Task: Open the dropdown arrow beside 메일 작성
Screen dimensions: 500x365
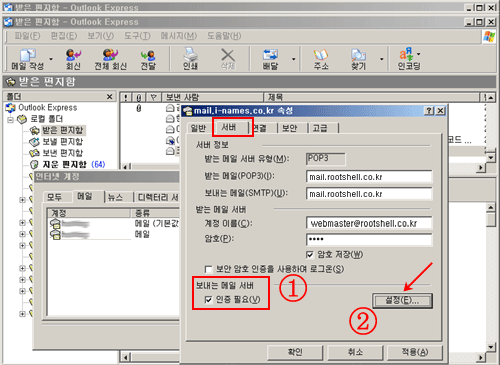Action: (x=51, y=59)
